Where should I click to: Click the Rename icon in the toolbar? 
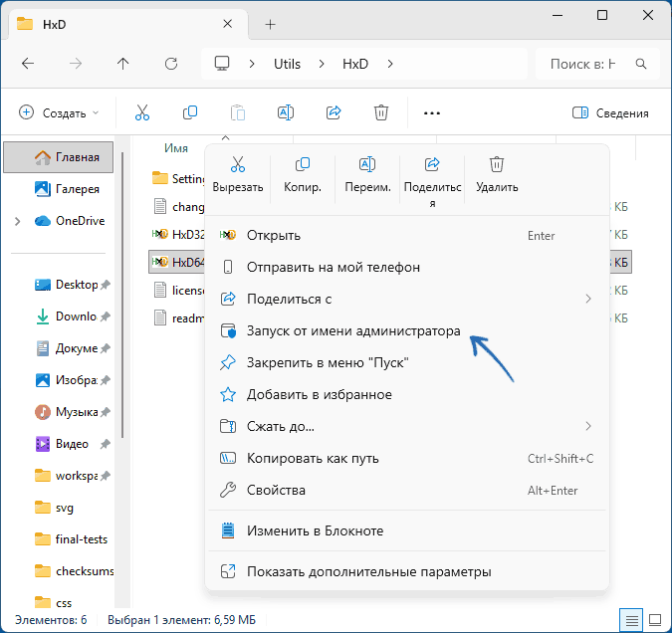[x=286, y=112]
